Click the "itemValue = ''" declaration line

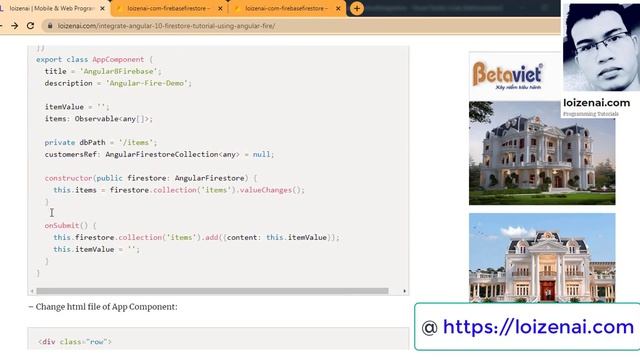click(x=77, y=107)
